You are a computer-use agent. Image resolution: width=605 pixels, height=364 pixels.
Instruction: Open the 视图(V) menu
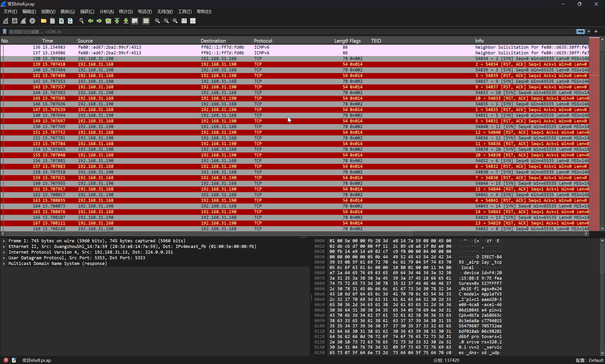pos(48,12)
